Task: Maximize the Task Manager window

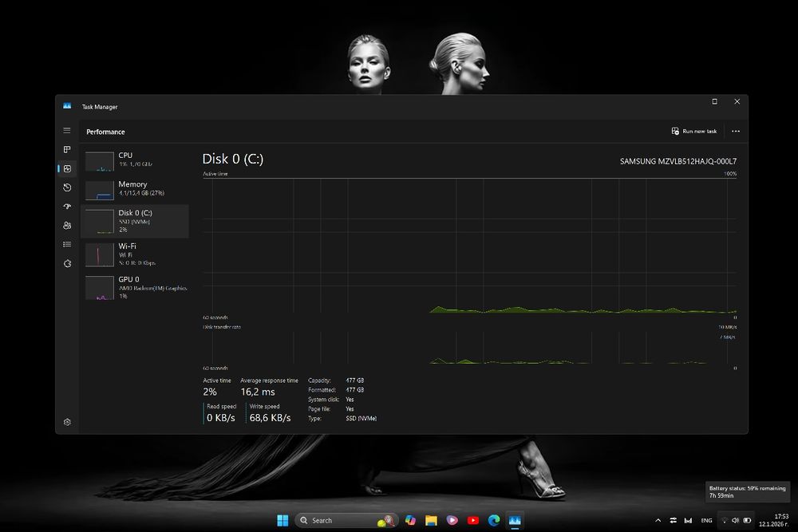Action: point(714,102)
